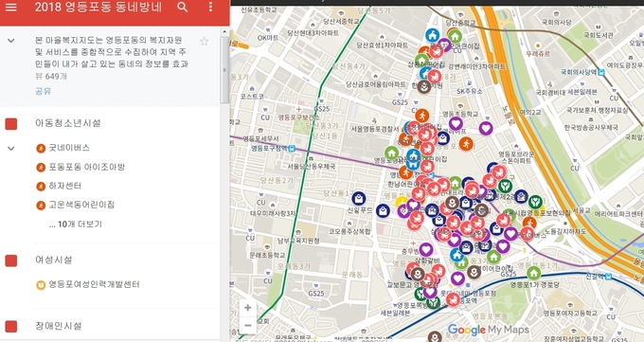The image size is (644, 342).
Task: Click the sidebar vertical scrollbar
Action: [224, 70]
